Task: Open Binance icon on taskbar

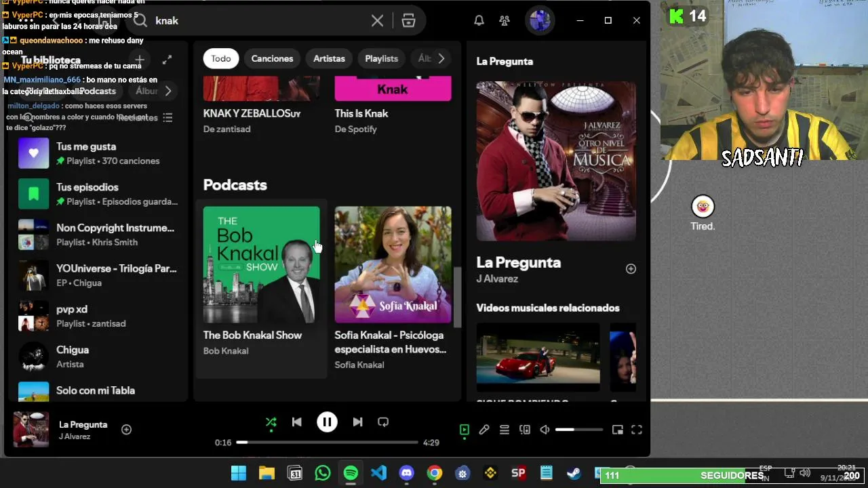Action: [x=491, y=473]
